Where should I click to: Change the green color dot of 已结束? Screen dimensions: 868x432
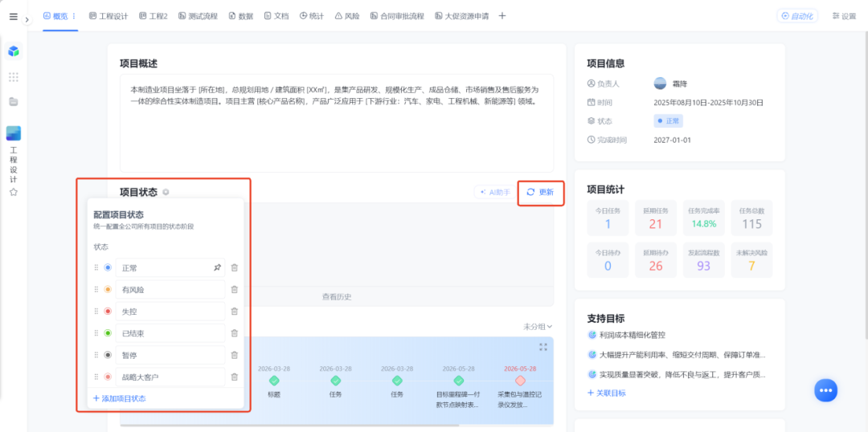[x=108, y=333]
